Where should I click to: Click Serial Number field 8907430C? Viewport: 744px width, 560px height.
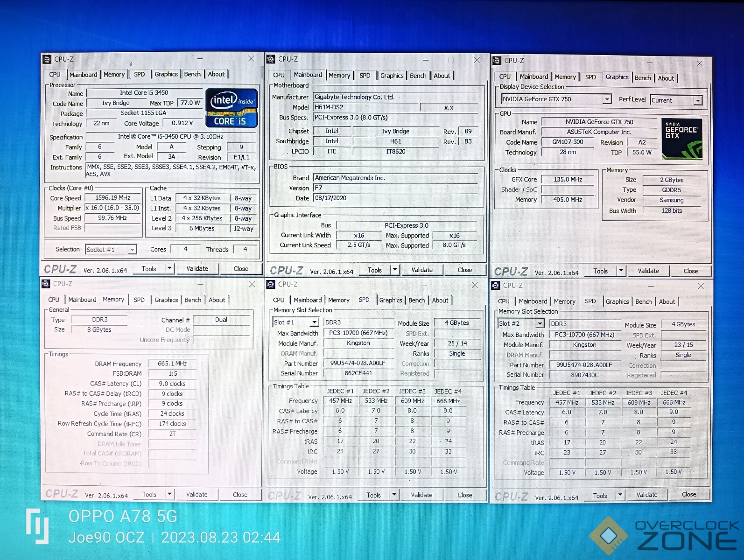[x=584, y=375]
